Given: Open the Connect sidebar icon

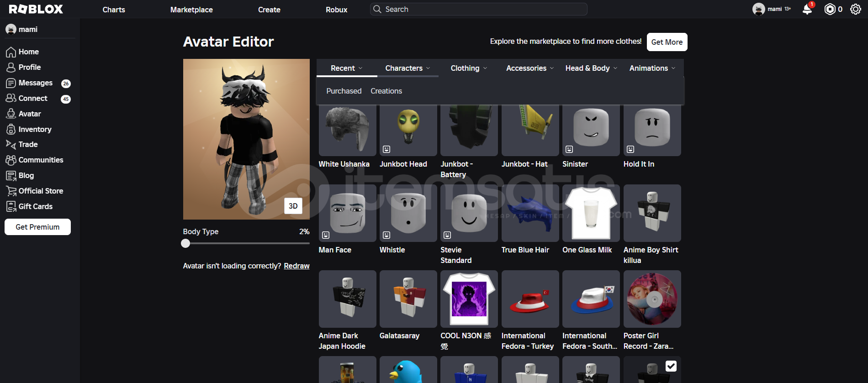Looking at the screenshot, I should click(11, 99).
